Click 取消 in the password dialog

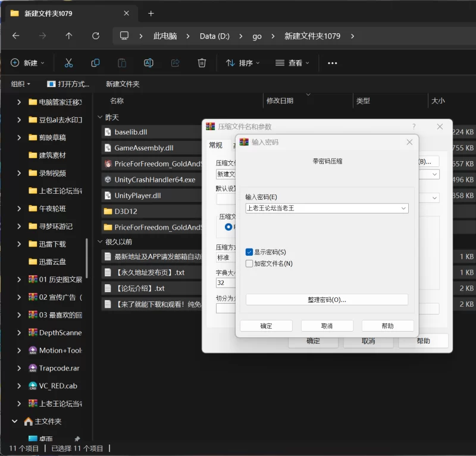327,326
